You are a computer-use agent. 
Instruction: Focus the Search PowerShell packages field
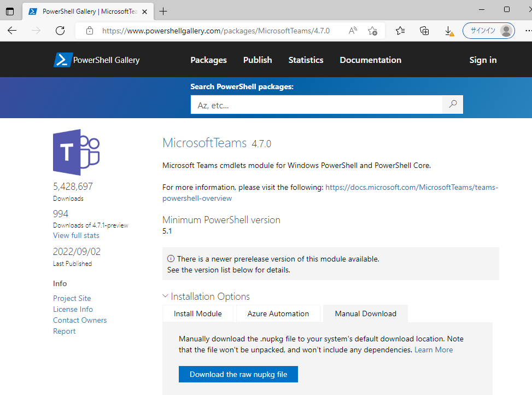317,104
